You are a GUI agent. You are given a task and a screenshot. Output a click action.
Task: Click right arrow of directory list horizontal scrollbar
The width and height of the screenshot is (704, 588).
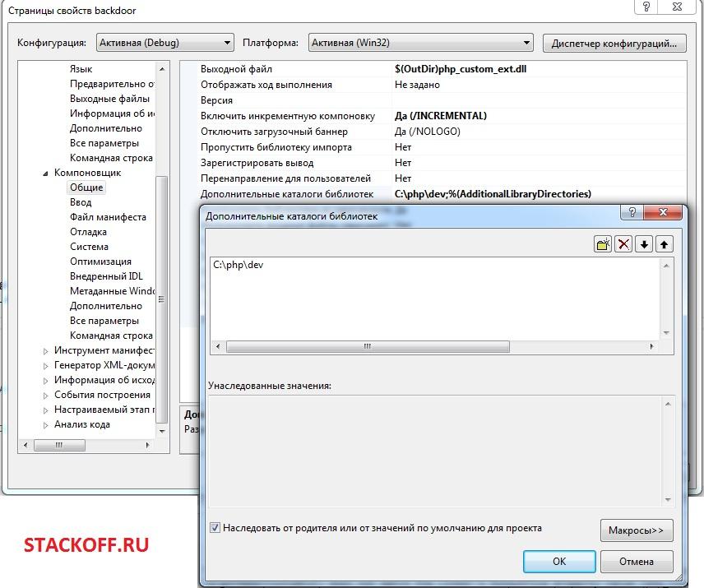pyautogui.click(x=651, y=346)
